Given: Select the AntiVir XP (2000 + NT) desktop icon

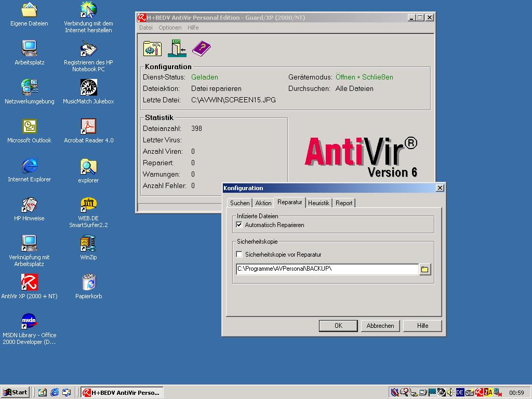Looking at the screenshot, I should click(30, 287).
